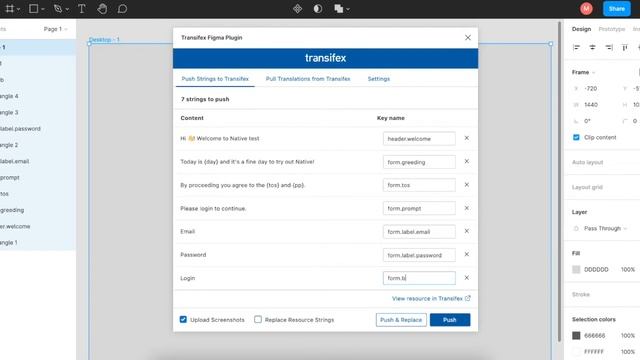Select the Frame tool in the toolbar
Viewport: 640px width, 360px height.
click(x=9, y=9)
